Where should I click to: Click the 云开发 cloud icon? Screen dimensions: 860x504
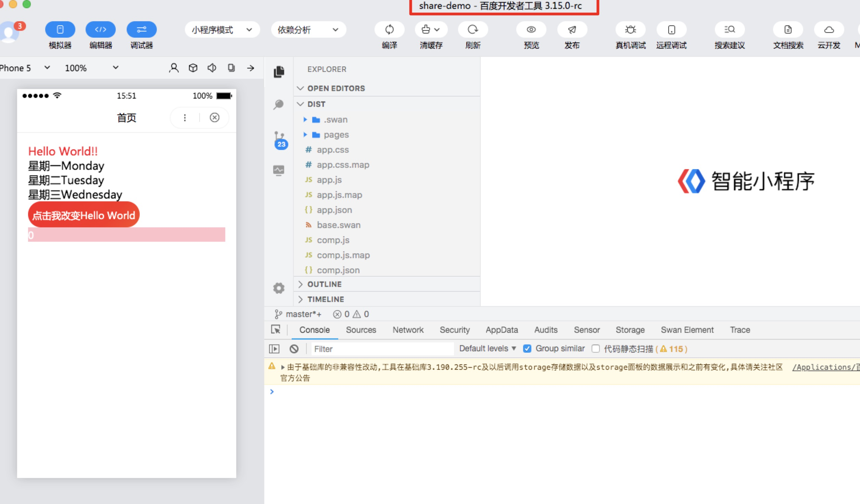829,29
